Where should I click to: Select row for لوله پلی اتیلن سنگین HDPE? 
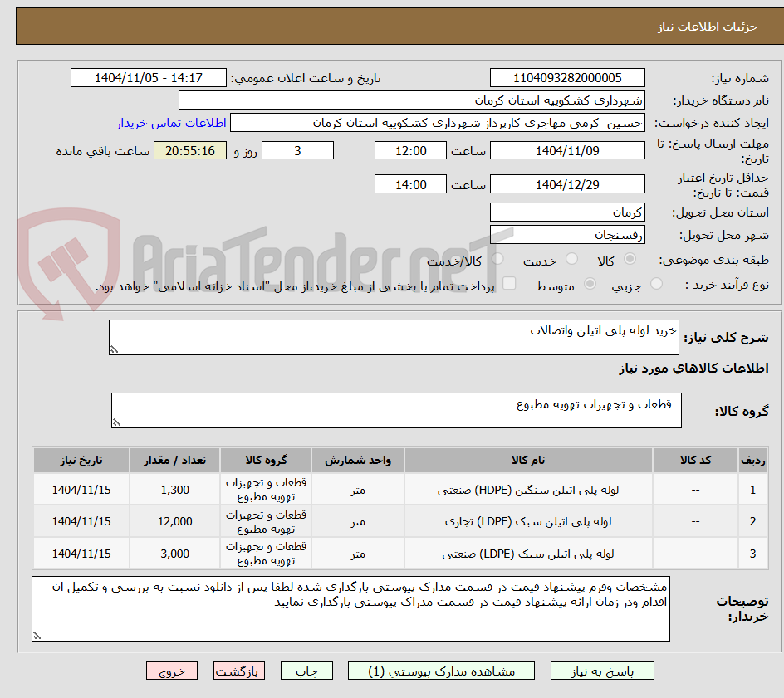coord(540,489)
